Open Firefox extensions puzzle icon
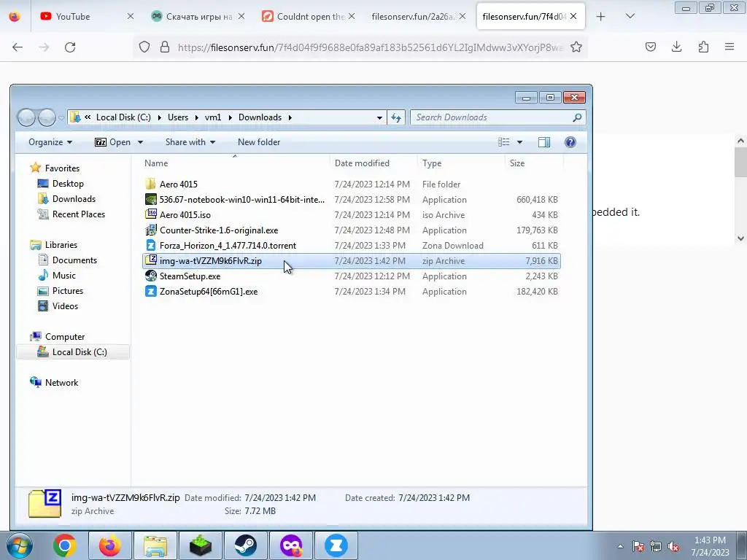The image size is (747, 560). point(703,47)
